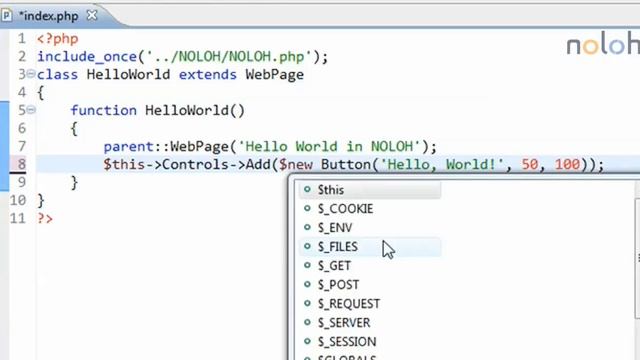Choose $_GET from the autocomplete list

tap(370, 266)
